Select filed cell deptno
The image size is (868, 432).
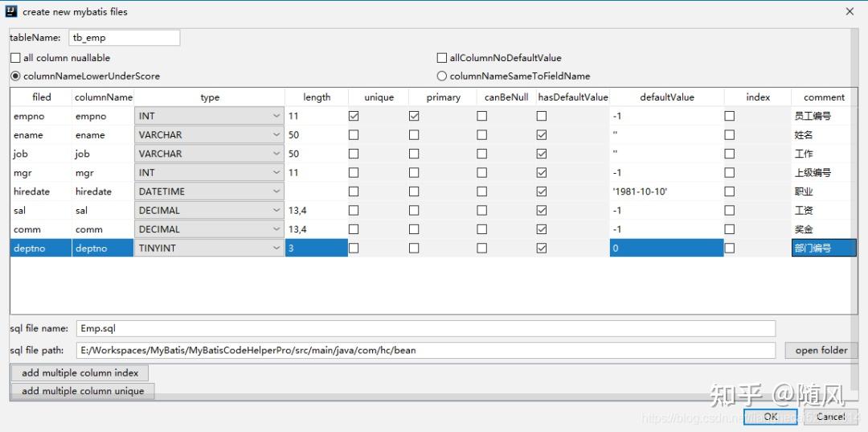[42, 248]
